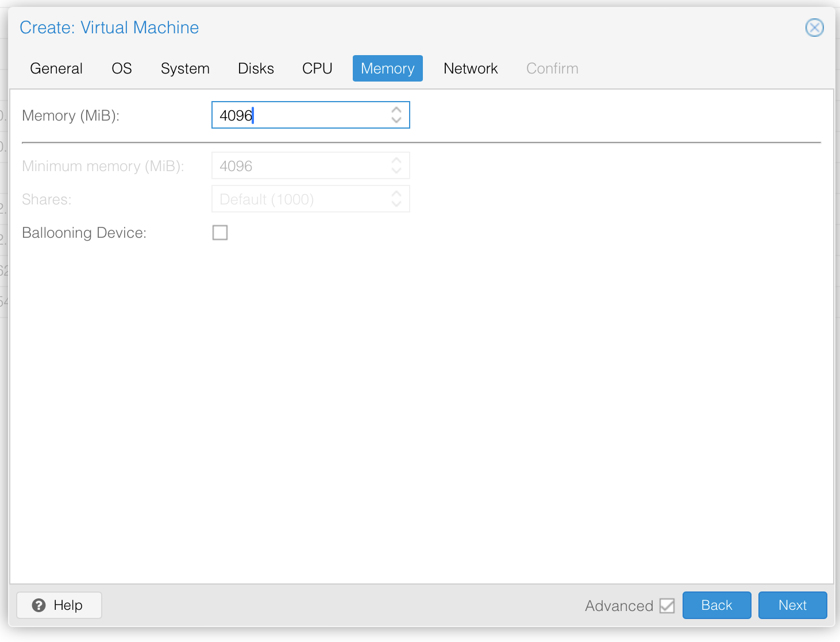Go to the System tab

pos(185,68)
